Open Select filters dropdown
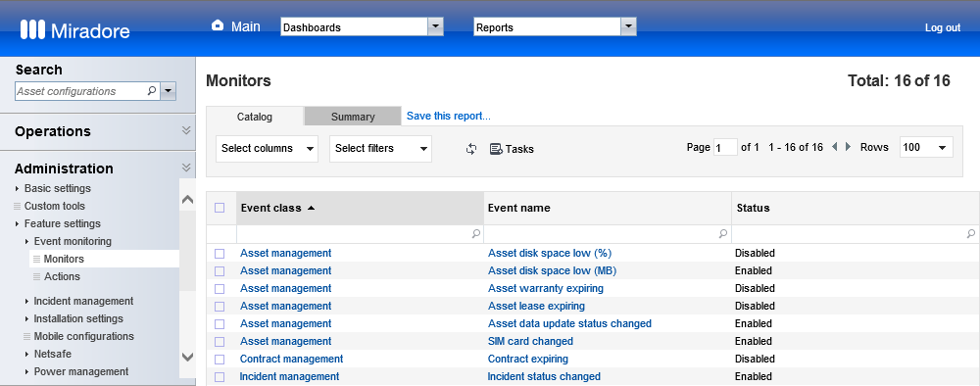980x386 pixels. [380, 149]
